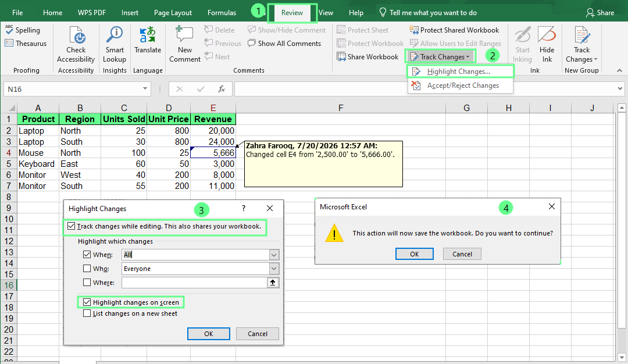Run the Spelling check
Viewport: 628px width, 364px height.
23,30
